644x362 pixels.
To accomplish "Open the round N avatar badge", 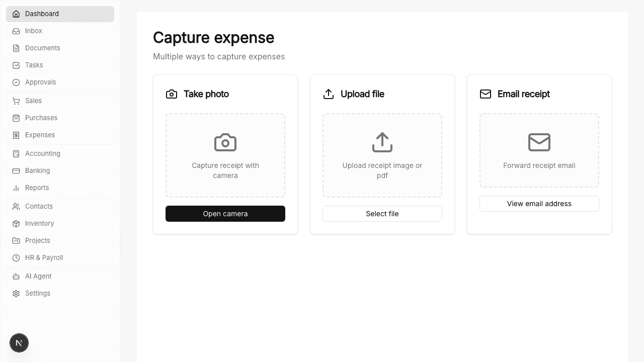I will click(x=19, y=343).
